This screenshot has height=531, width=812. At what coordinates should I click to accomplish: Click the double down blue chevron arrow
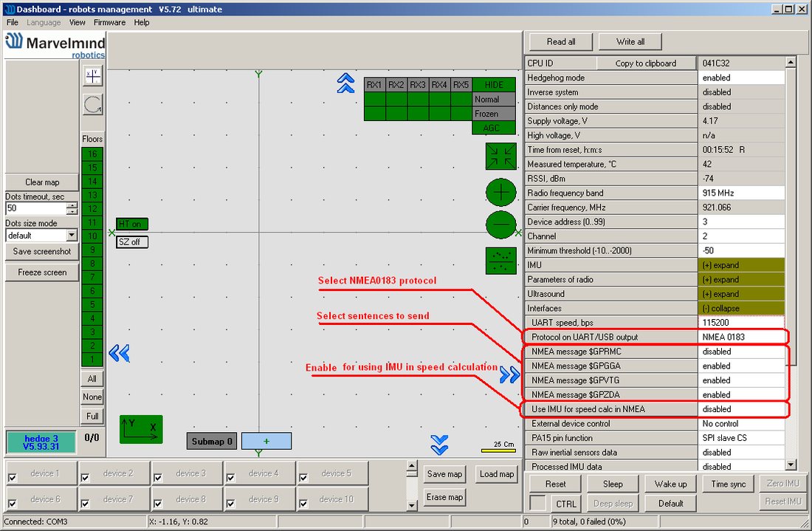click(439, 445)
